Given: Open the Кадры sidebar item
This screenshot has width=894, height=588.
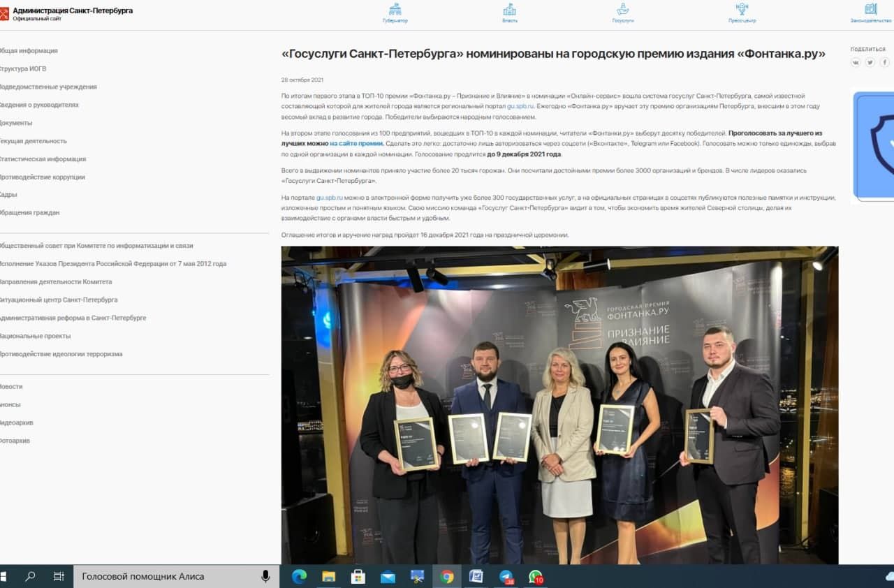Looking at the screenshot, I should [x=8, y=195].
